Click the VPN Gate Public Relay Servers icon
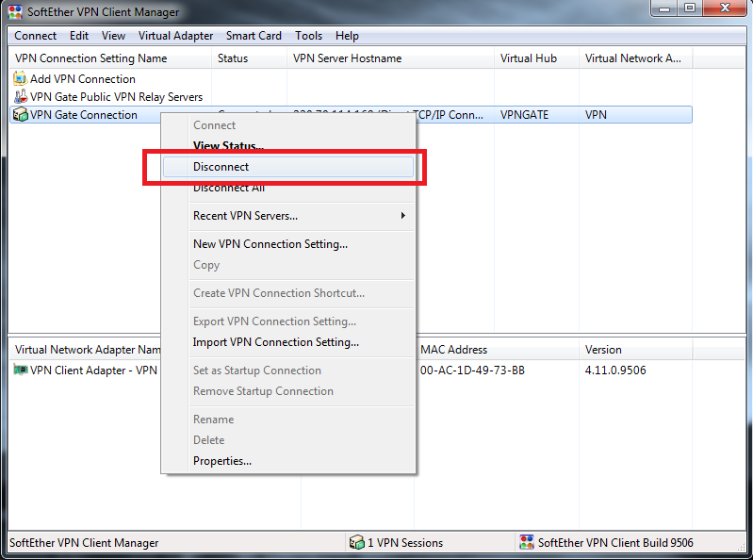 (x=20, y=96)
